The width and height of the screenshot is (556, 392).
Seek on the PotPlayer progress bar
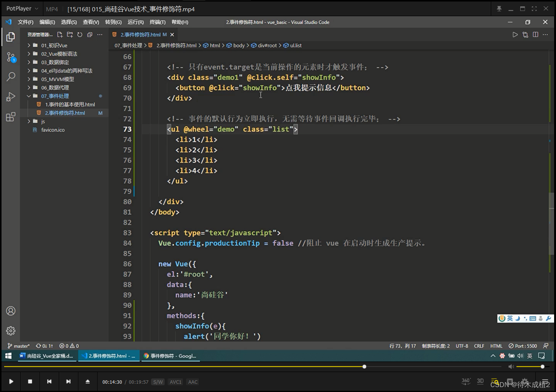[252, 366]
